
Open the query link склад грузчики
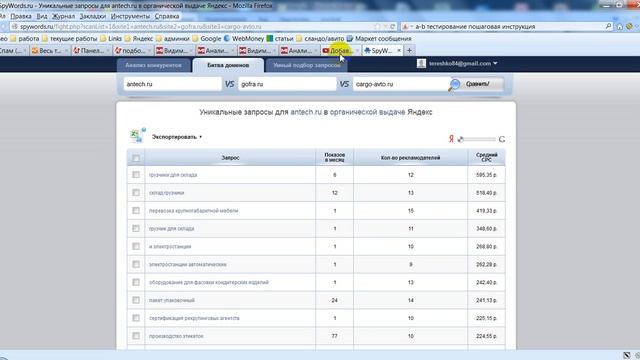(167, 193)
